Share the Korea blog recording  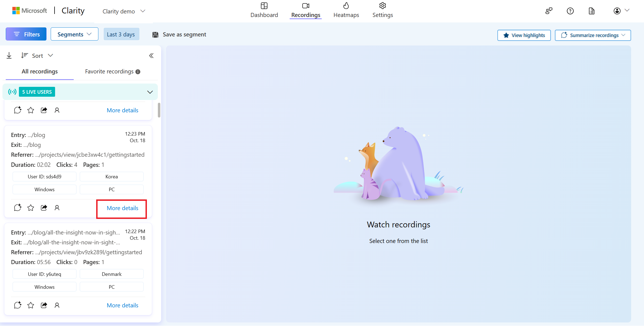pos(44,208)
